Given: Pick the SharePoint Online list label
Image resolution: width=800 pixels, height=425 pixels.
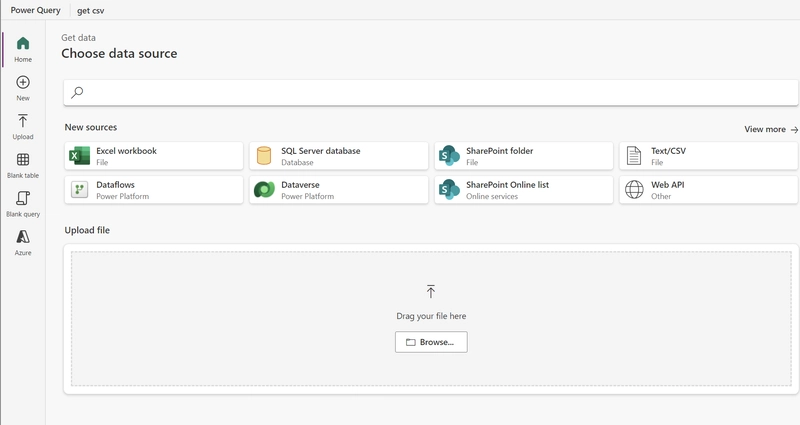Looking at the screenshot, I should pyautogui.click(x=508, y=185).
